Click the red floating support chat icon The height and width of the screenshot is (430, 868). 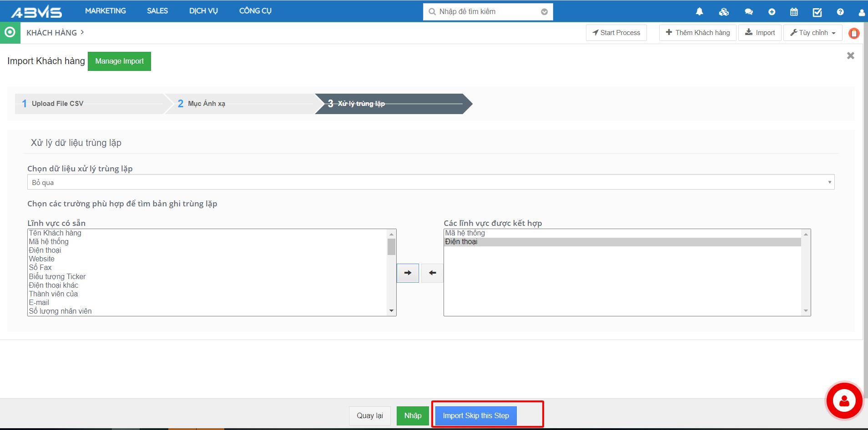(844, 401)
